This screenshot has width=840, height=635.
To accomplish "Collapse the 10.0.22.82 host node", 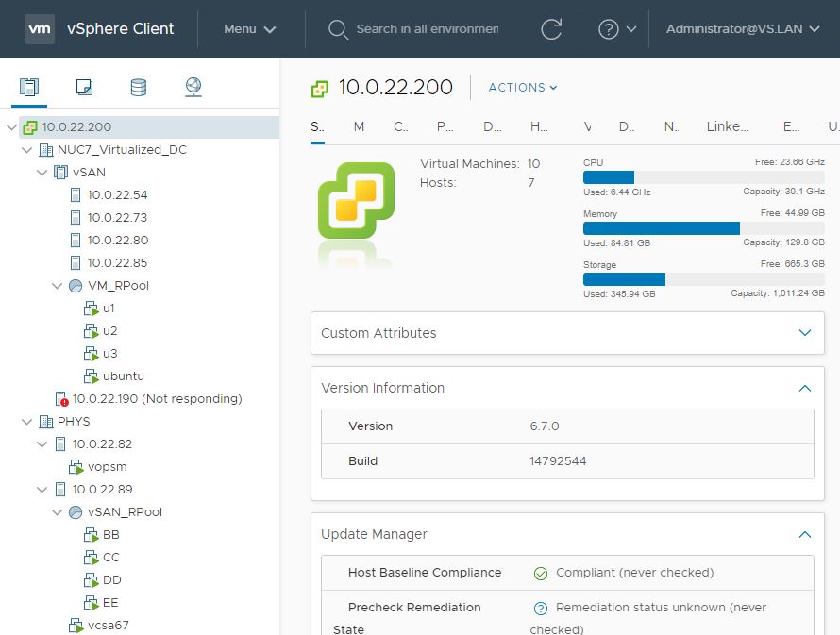I will point(42,444).
